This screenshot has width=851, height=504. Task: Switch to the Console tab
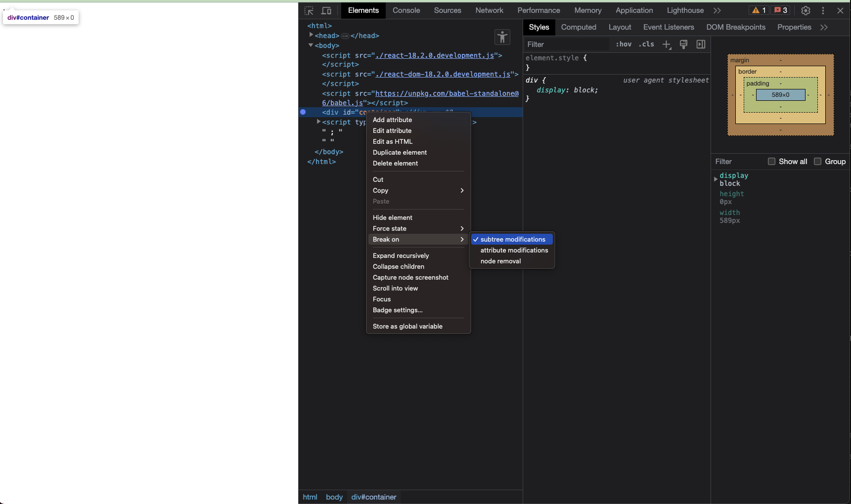tap(406, 10)
